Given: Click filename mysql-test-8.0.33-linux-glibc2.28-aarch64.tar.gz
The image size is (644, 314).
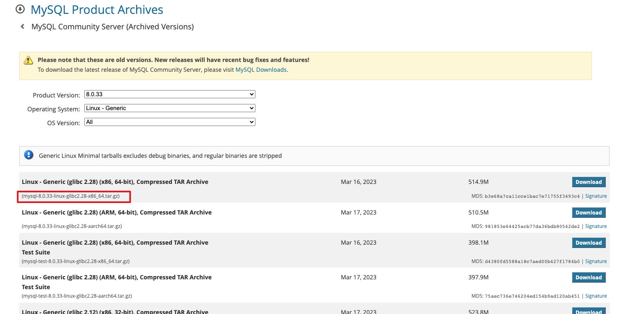Looking at the screenshot, I should (x=77, y=296).
